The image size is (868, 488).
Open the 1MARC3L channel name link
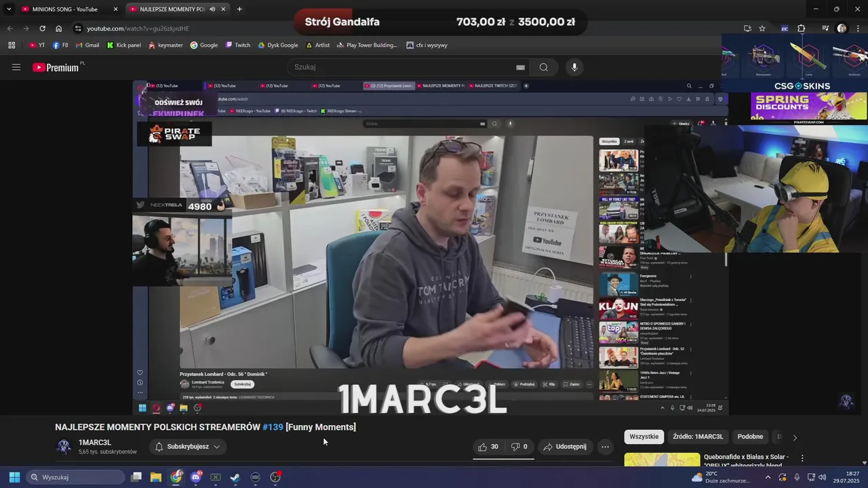[x=95, y=443]
